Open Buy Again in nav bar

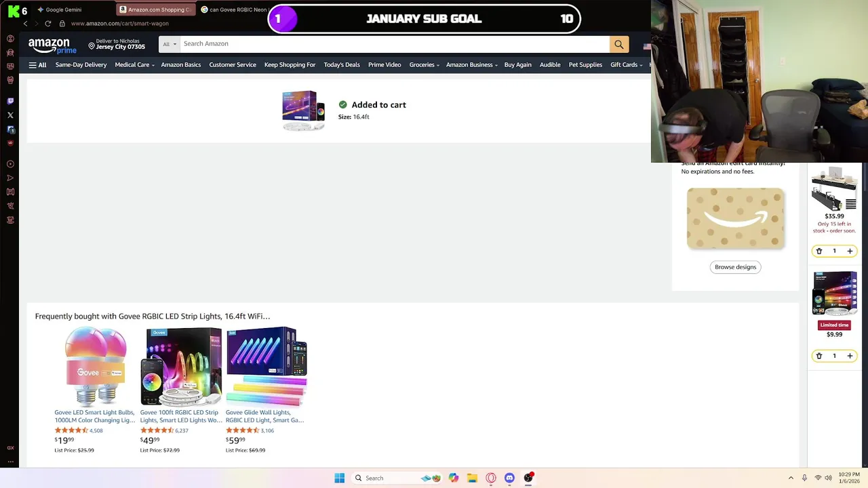(518, 65)
